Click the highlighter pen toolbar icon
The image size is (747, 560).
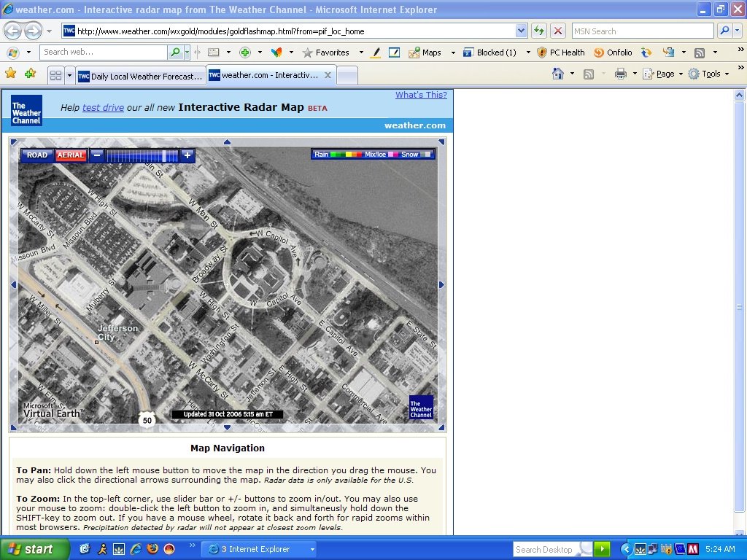pyautogui.click(x=376, y=52)
